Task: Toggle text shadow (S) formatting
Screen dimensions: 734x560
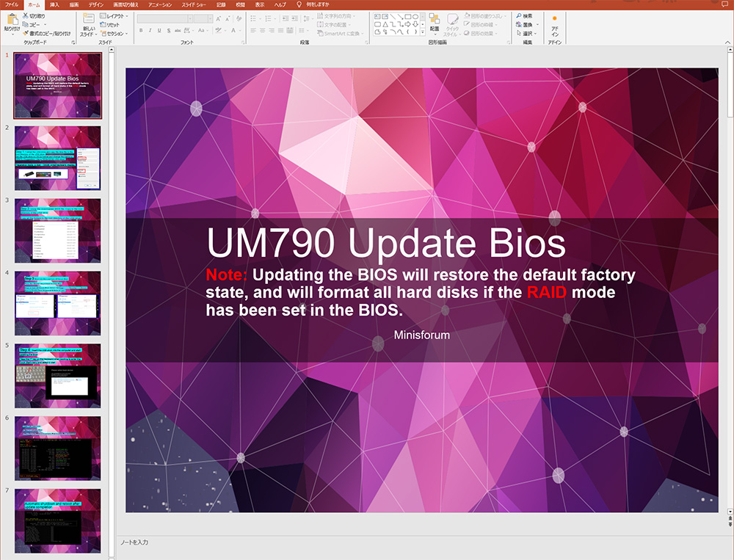Action: point(169,30)
